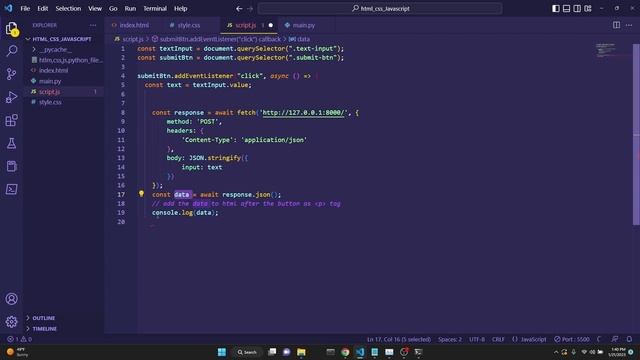
Task: Open Run and Debug view
Action: point(11,97)
